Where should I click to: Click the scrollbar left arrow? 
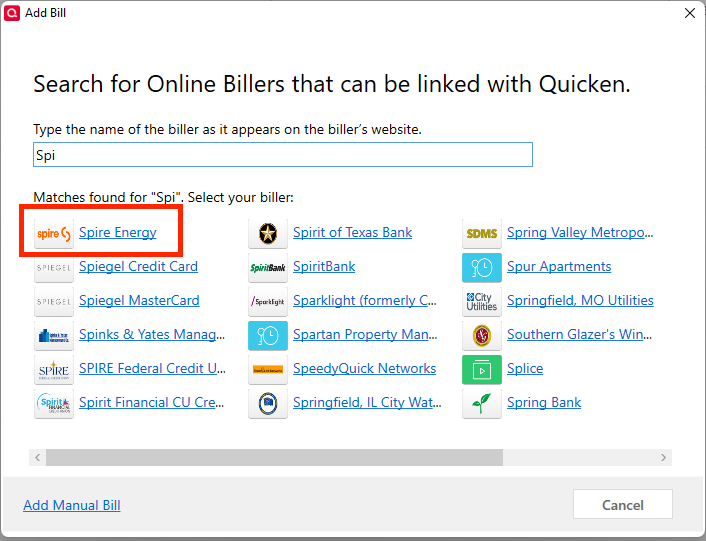click(x=38, y=457)
